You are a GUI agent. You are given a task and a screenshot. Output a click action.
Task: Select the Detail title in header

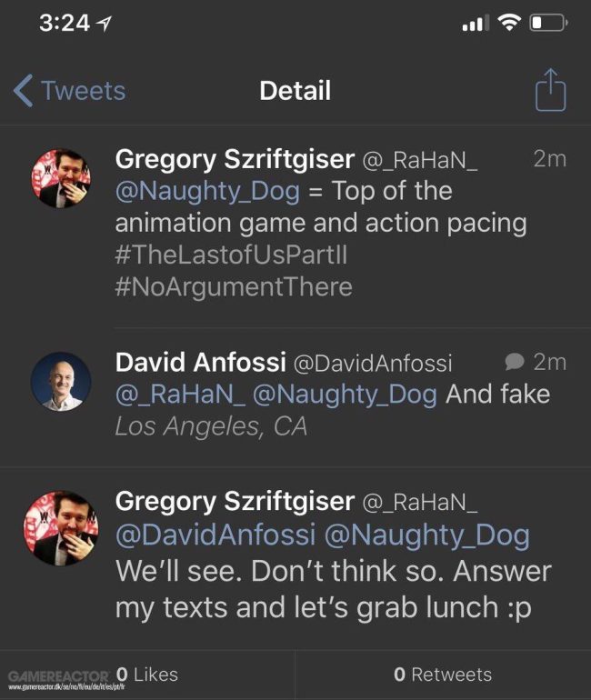(295, 91)
